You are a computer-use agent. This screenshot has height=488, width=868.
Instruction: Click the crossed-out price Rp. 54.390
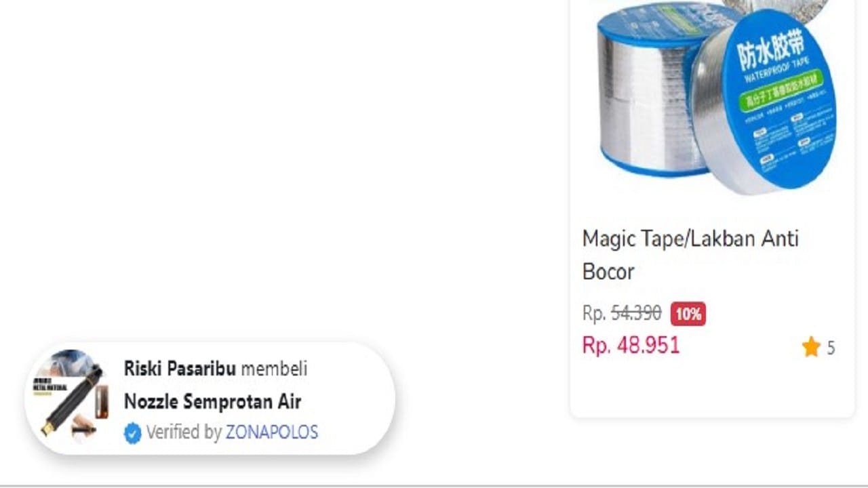622,313
